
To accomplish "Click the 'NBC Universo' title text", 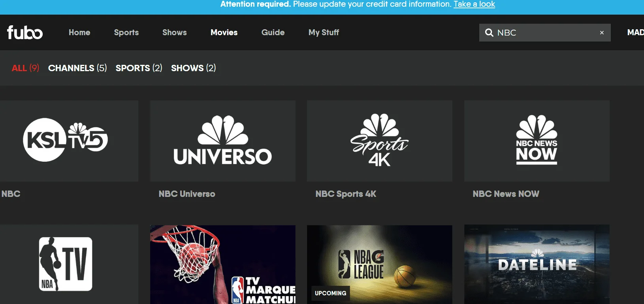I will pos(187,194).
